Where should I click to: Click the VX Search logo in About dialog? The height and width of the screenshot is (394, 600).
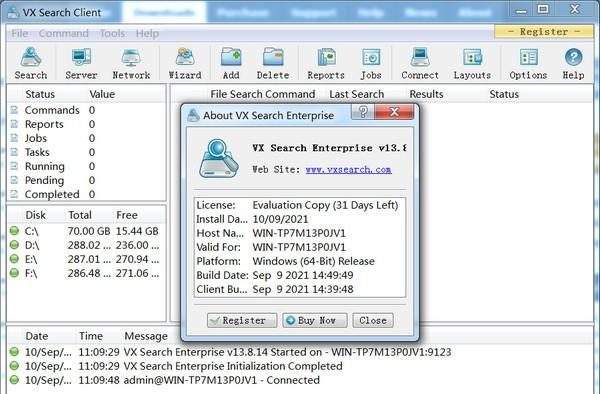(x=218, y=158)
